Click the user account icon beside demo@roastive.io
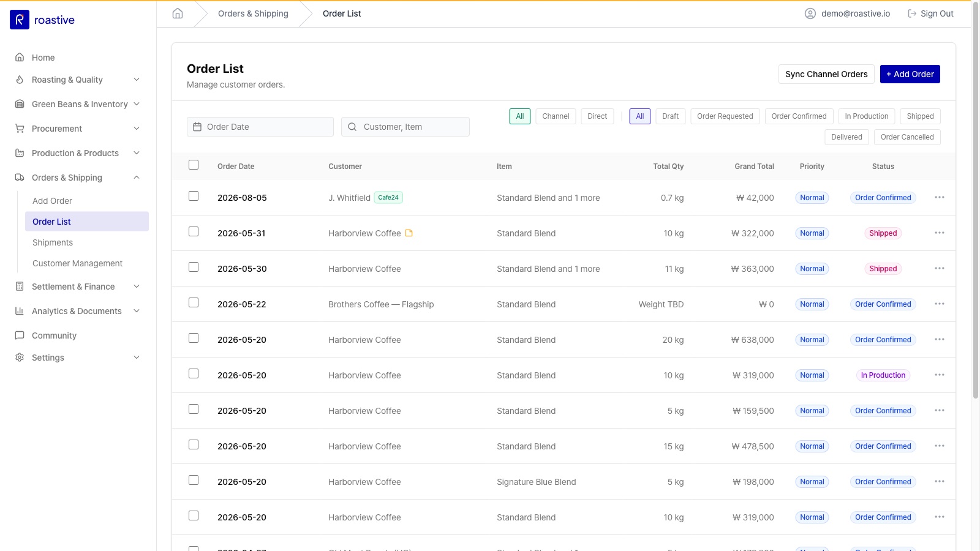This screenshot has height=551, width=980. coord(810,13)
